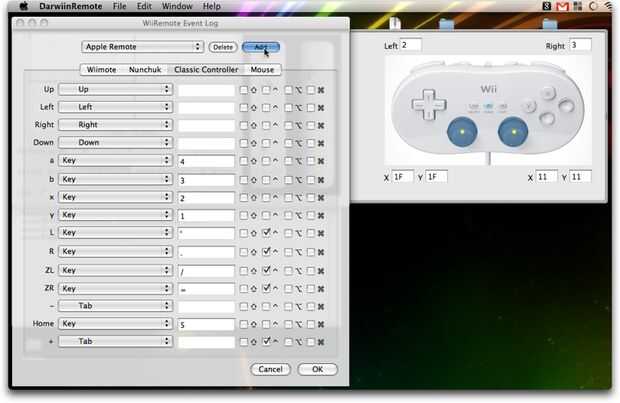This screenshot has width=620, height=403.
Task: Switch to the Nunchuk tab
Action: click(145, 70)
